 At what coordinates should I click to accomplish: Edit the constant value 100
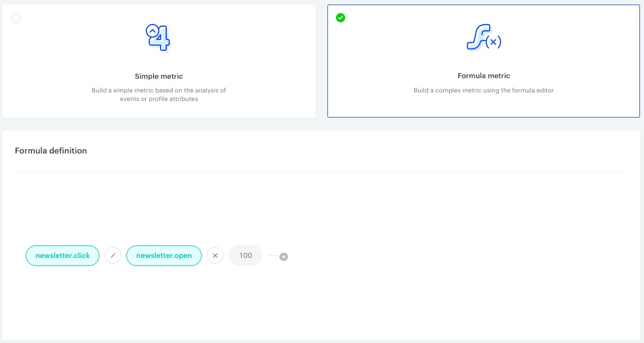click(x=245, y=256)
